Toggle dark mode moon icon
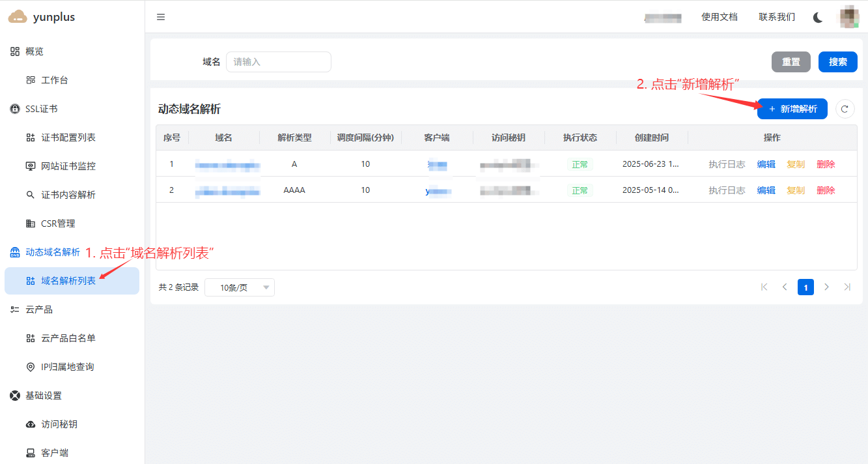868x464 pixels. [x=818, y=17]
